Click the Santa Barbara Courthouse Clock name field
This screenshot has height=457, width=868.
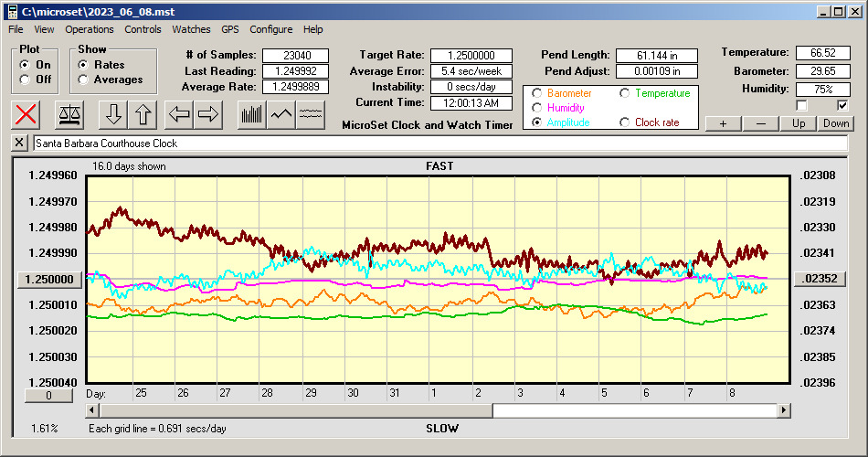[440, 143]
